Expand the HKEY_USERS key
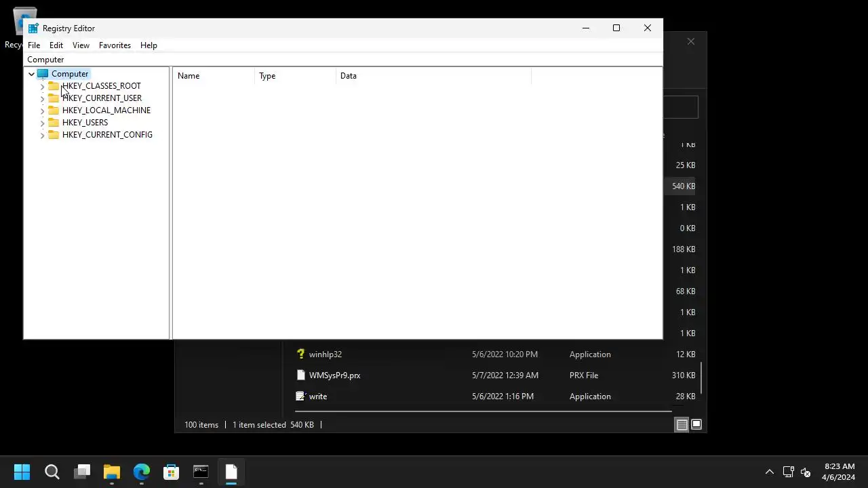Image resolution: width=868 pixels, height=488 pixels. point(42,123)
